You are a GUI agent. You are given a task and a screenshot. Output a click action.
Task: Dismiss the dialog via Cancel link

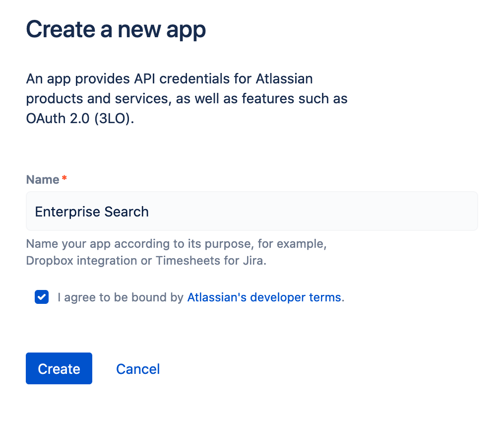tap(138, 369)
